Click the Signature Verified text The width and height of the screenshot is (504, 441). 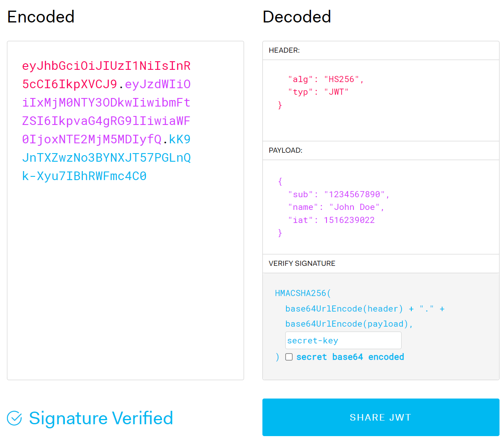tap(101, 418)
